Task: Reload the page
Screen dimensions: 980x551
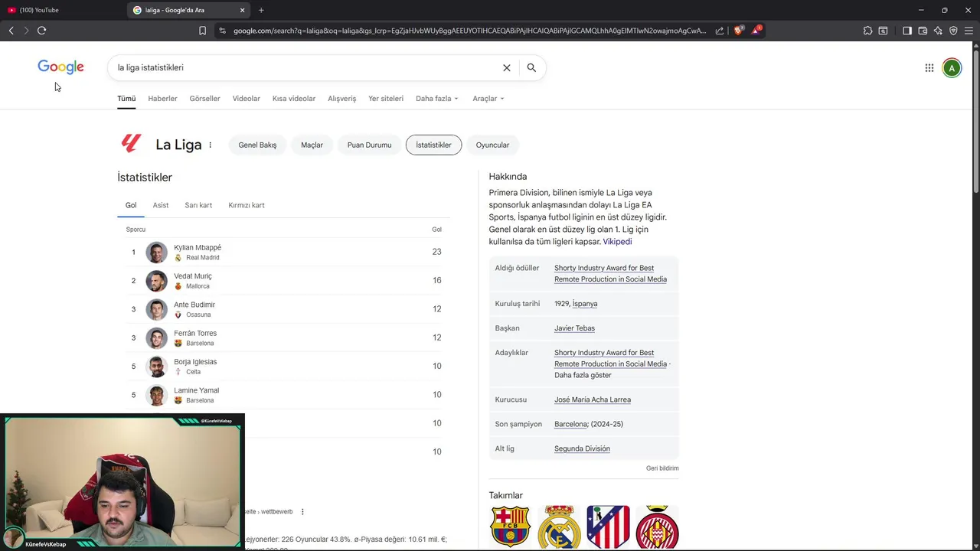Action: tap(41, 31)
